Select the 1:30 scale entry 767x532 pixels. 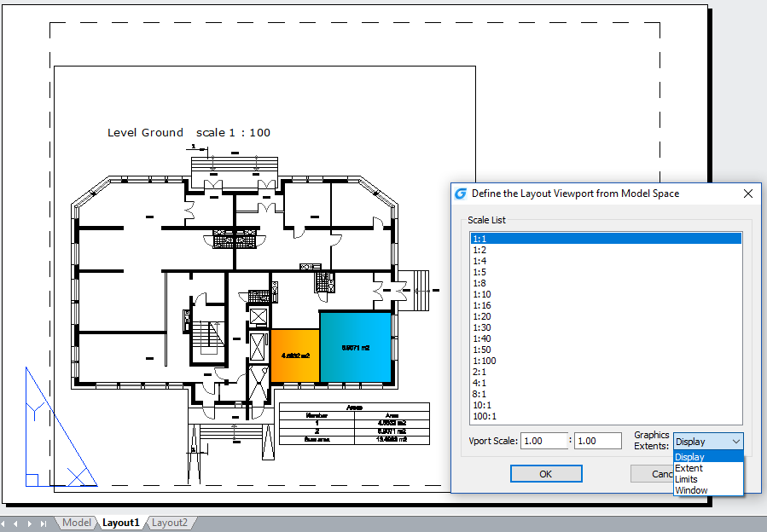pos(606,327)
